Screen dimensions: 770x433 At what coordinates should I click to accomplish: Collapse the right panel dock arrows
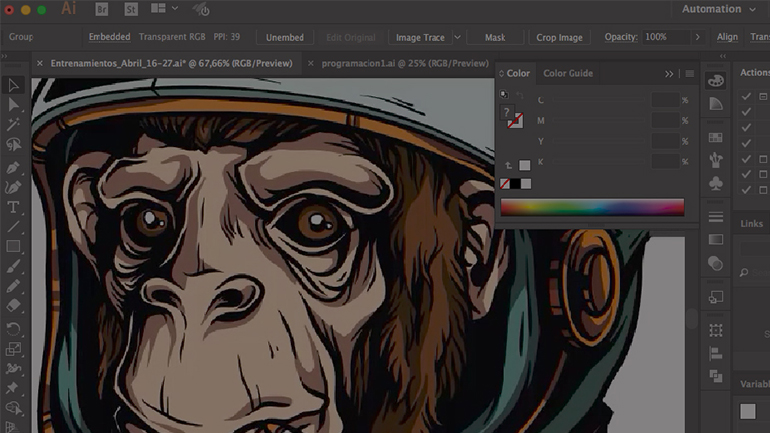723,56
